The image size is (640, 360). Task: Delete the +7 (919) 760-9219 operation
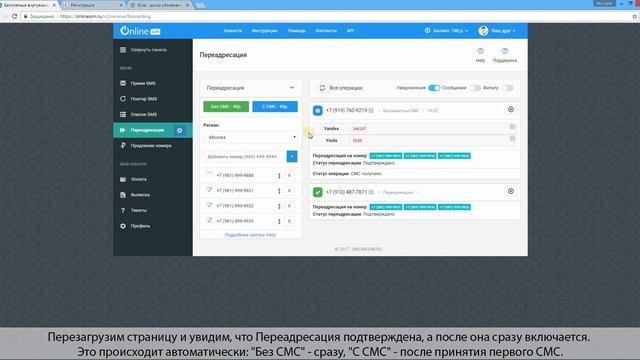point(511,109)
